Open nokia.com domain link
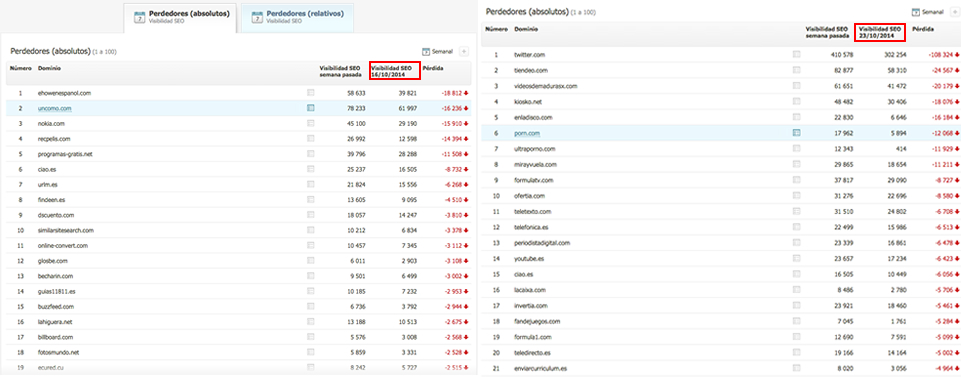Viewport: 961px width, 379px height. pos(50,124)
